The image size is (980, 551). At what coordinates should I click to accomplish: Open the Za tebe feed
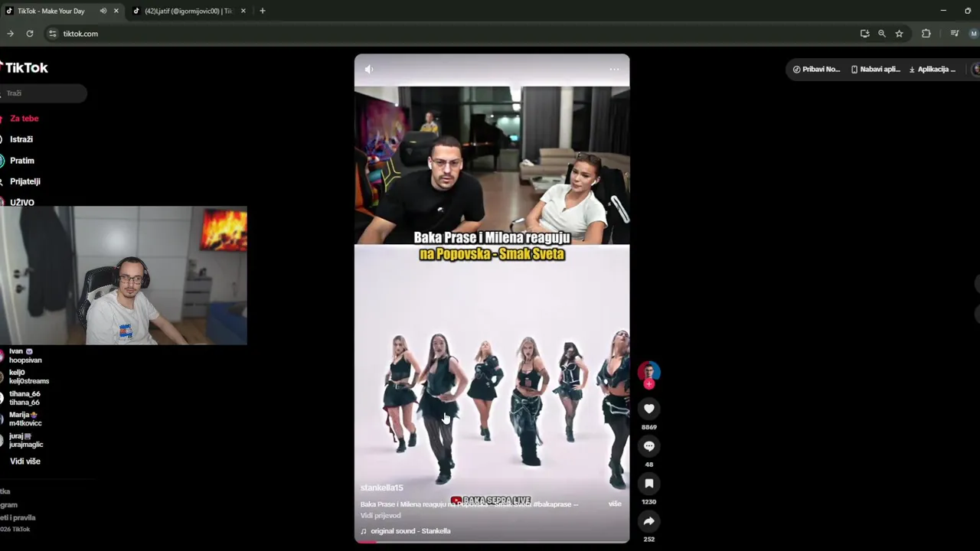click(x=24, y=119)
